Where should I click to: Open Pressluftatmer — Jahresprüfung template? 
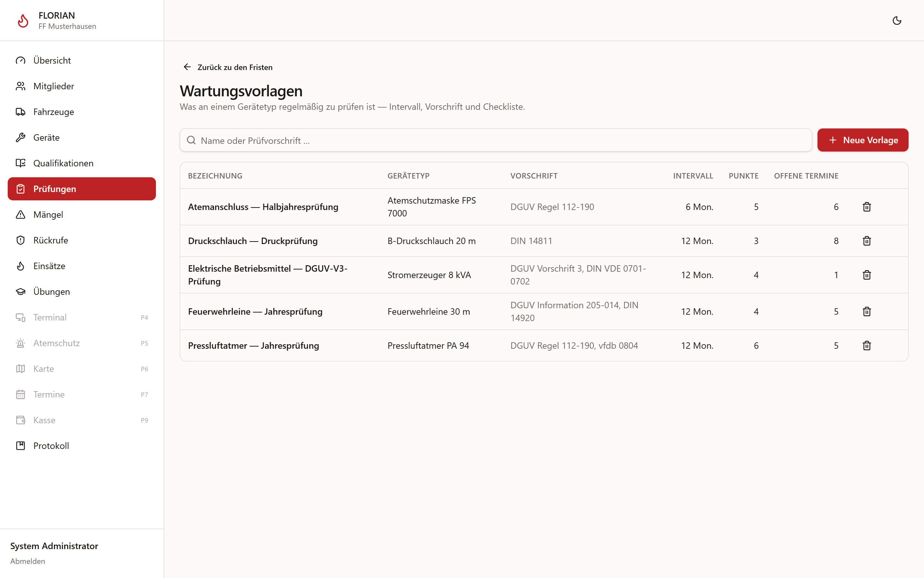pos(253,346)
